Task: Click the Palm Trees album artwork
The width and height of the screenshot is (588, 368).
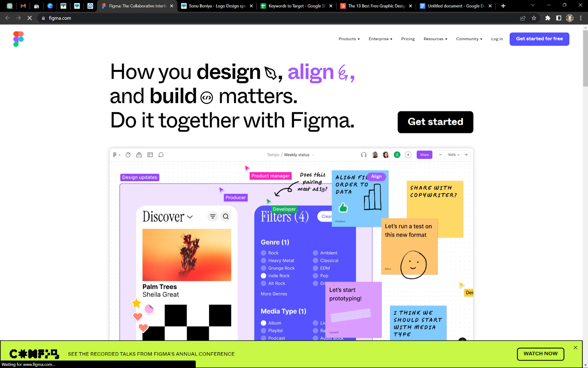Action: (187, 255)
